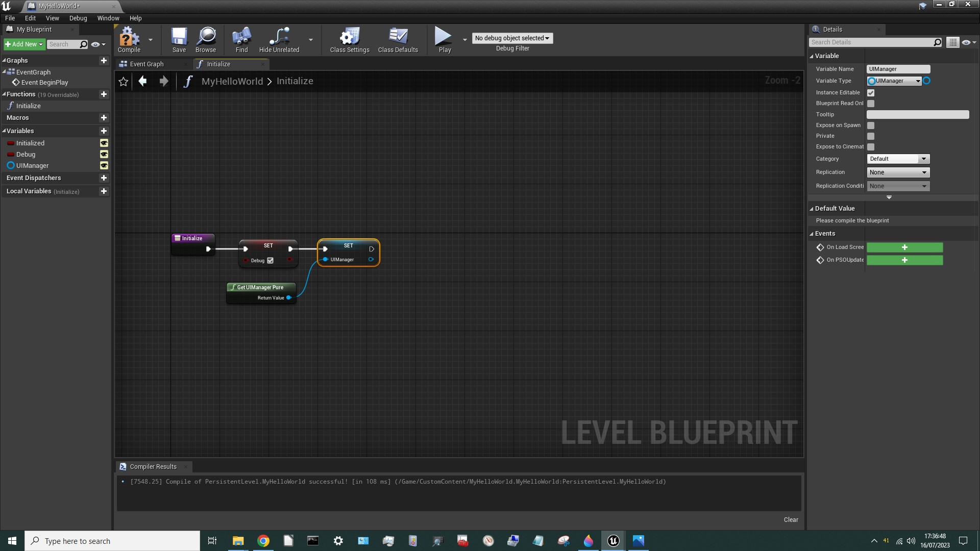The height and width of the screenshot is (551, 980).
Task: Add On PSOUpdate event
Action: coord(904,260)
